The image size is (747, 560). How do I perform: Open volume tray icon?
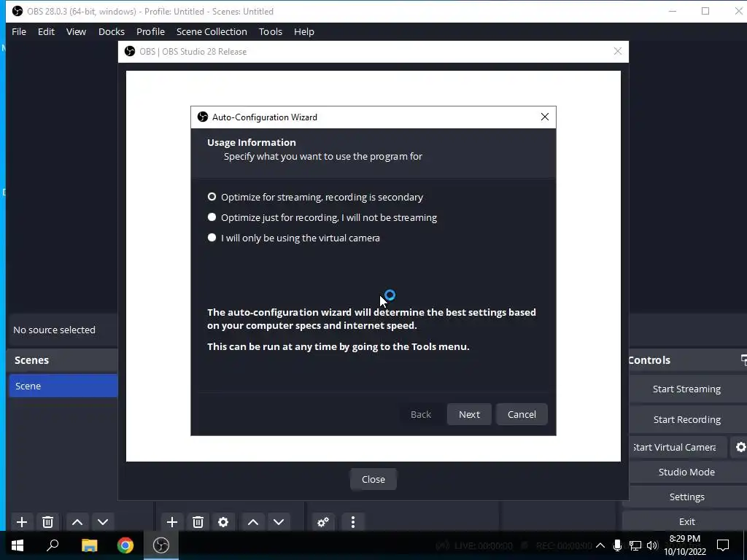652,545
